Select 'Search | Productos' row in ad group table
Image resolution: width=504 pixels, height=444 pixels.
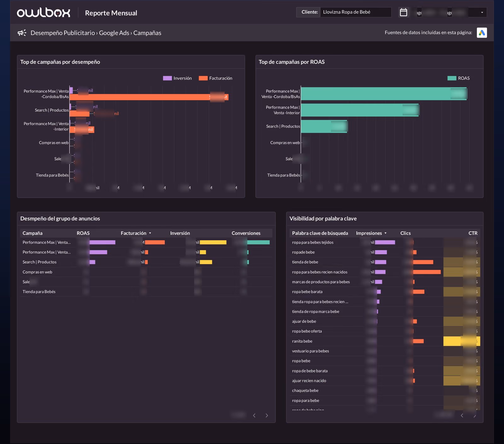coord(146,262)
